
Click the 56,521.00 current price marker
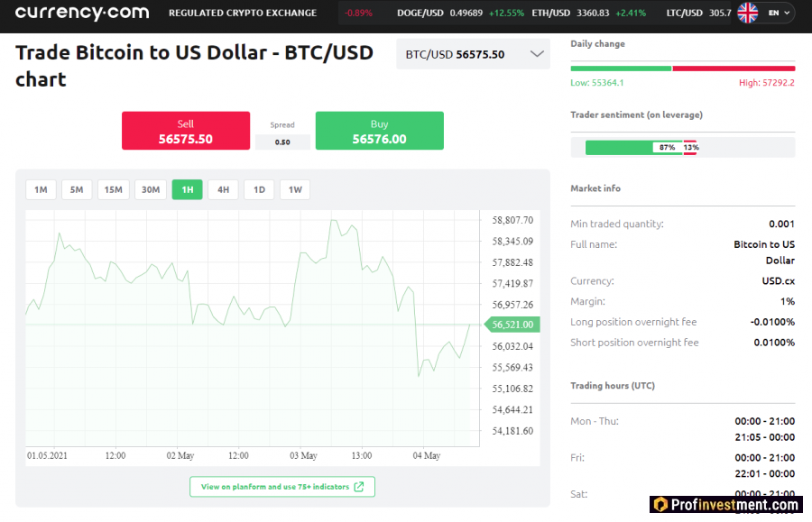512,325
